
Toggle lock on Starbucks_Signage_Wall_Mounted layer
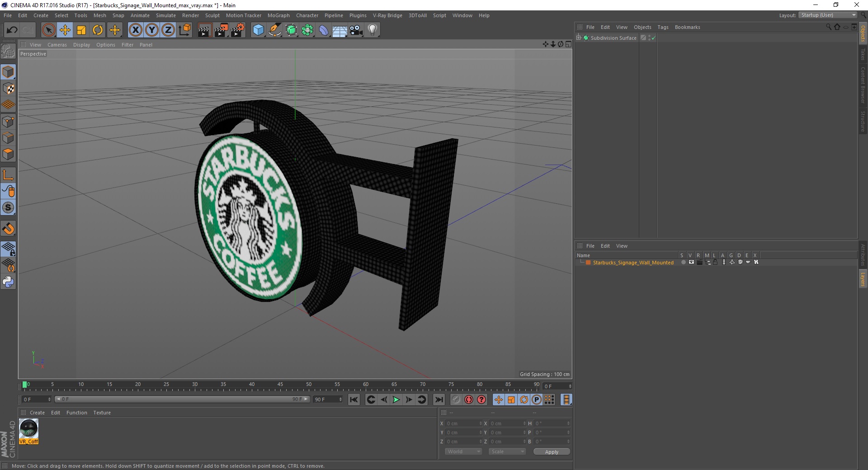(x=716, y=263)
